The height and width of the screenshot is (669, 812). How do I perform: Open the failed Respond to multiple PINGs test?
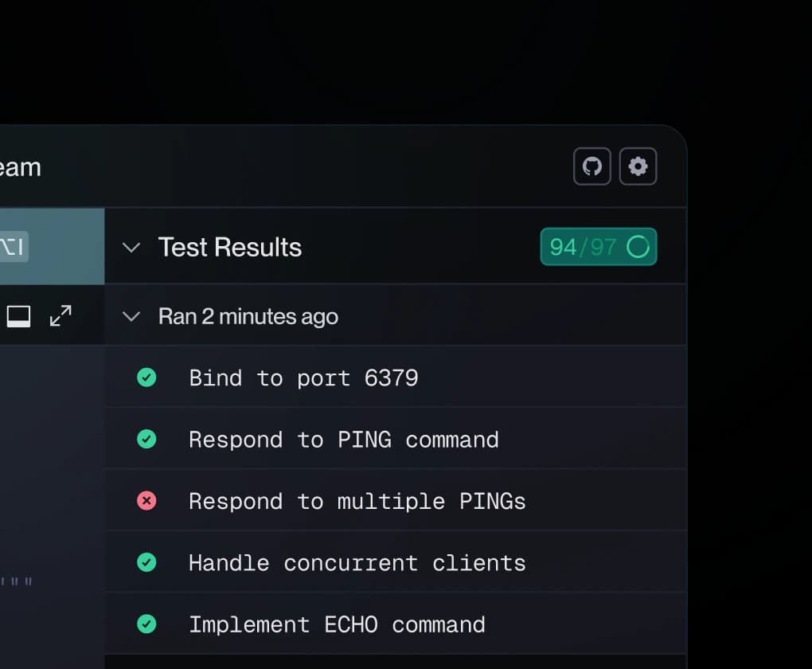click(357, 501)
